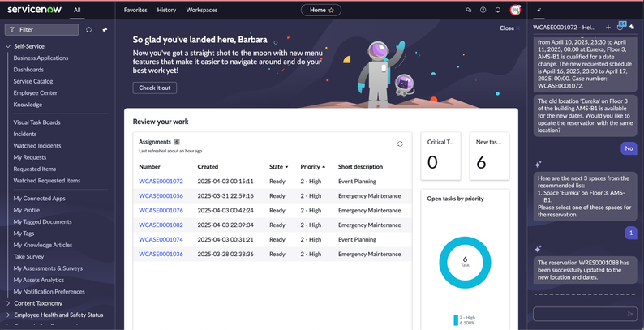644x330 pixels.
Task: Open the Favorites menu
Action: pyautogui.click(x=135, y=10)
